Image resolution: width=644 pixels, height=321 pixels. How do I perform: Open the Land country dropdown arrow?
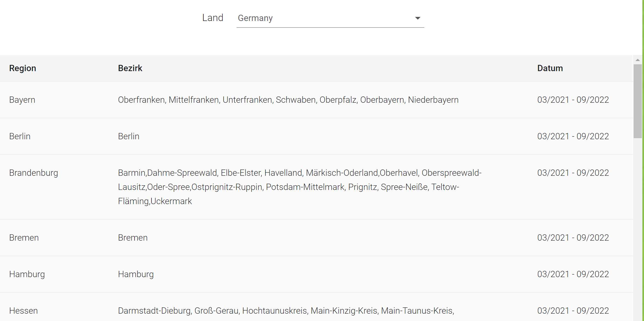tap(418, 18)
